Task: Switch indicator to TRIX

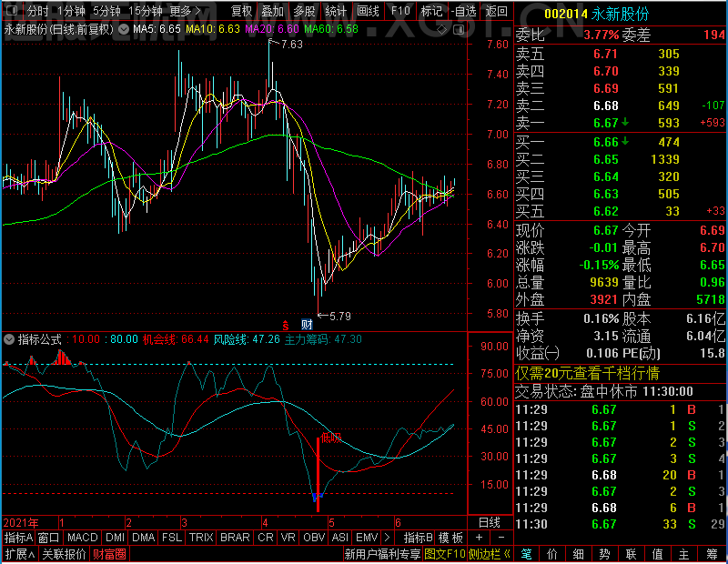Action: pyautogui.click(x=201, y=538)
